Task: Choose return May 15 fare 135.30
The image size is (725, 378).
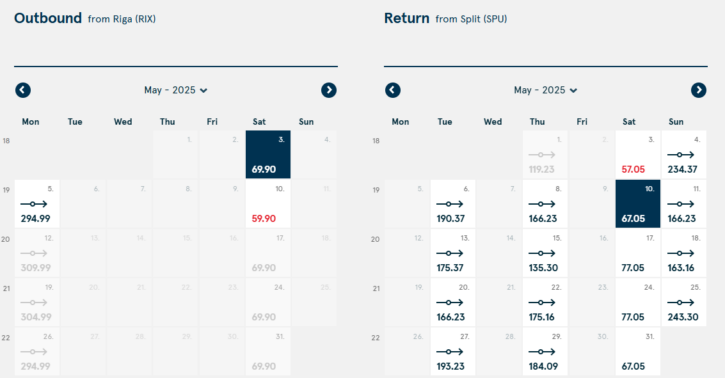Action: click(545, 253)
